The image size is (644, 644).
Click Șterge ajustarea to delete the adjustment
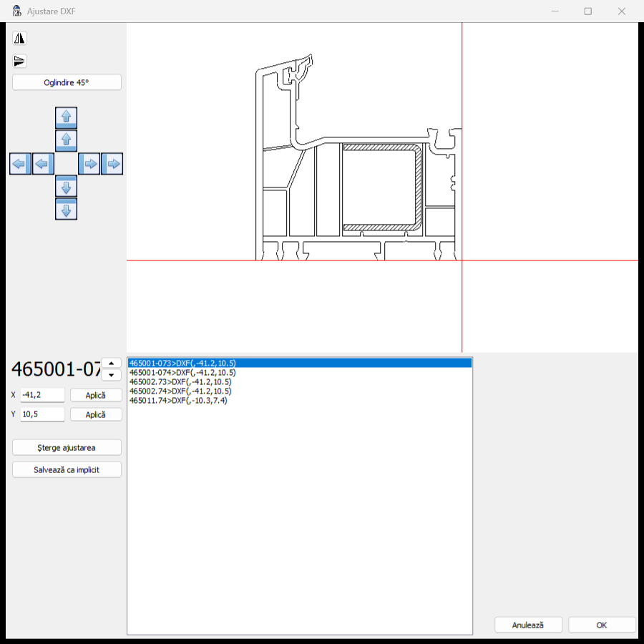click(67, 448)
